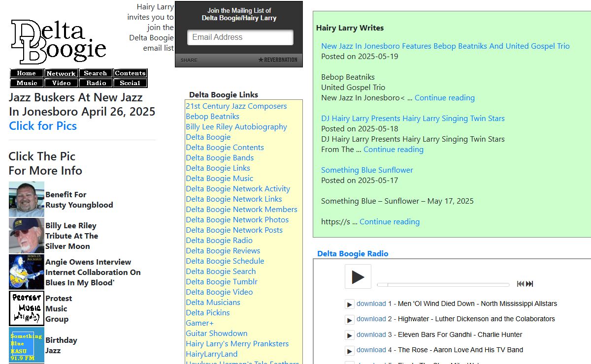The width and height of the screenshot is (591, 364).
Task: Play track 4 The Rose
Action: (350, 351)
